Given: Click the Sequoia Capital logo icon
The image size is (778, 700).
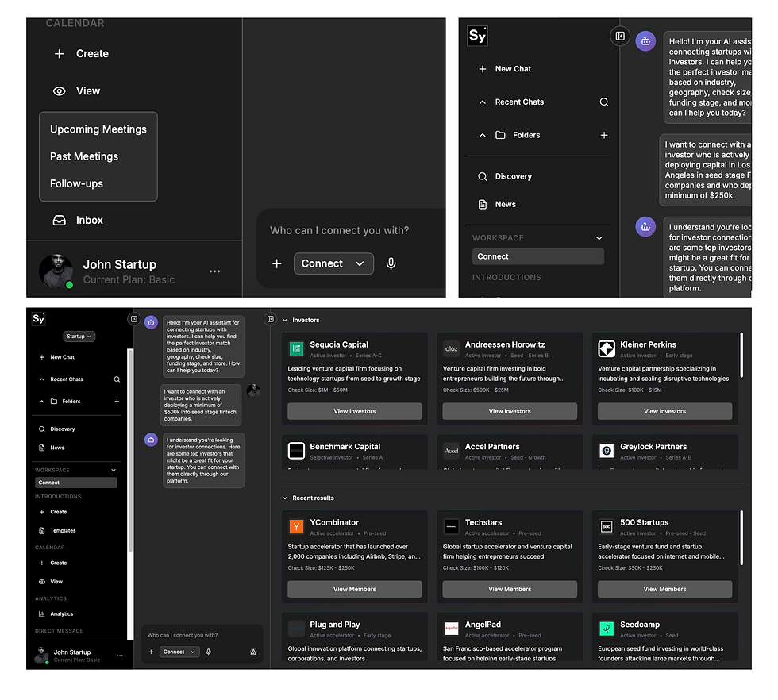Looking at the screenshot, I should [296, 348].
